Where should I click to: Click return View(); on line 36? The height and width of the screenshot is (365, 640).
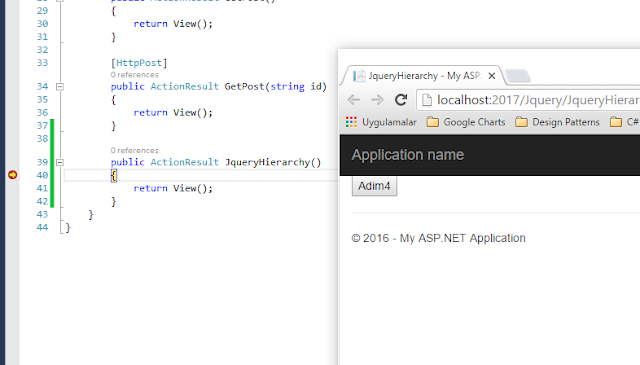coord(173,113)
